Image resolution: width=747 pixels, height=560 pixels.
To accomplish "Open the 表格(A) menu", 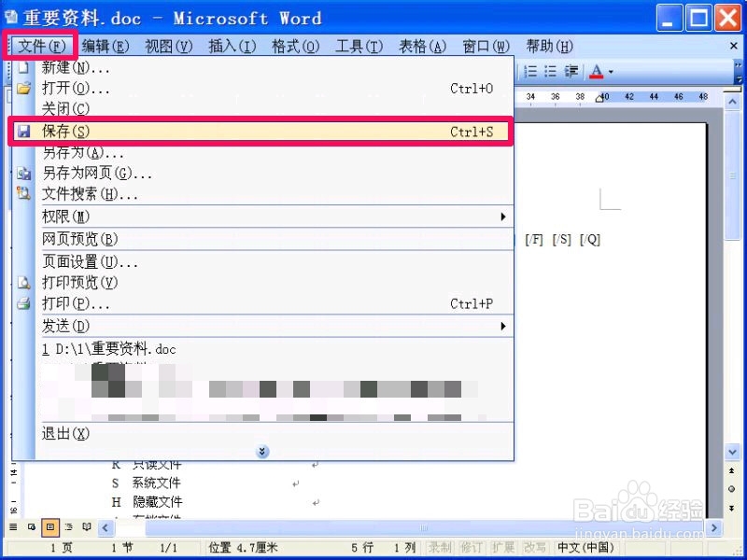I will (x=423, y=46).
